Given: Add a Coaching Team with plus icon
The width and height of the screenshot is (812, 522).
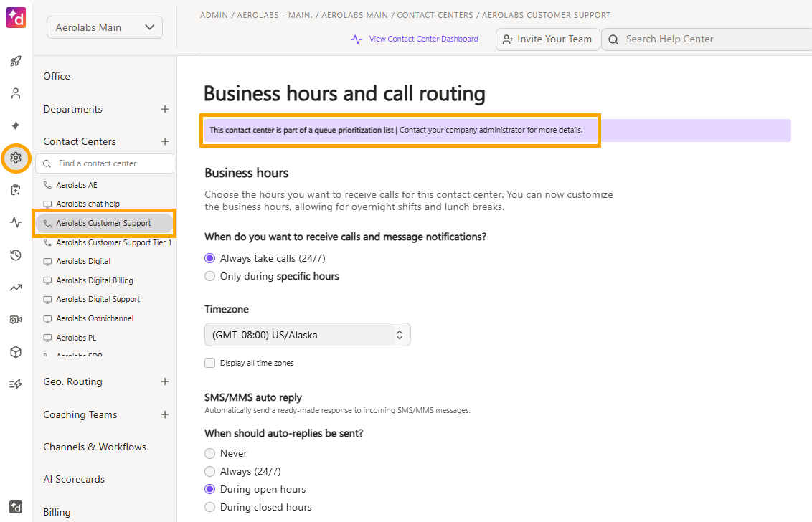Looking at the screenshot, I should coord(165,414).
